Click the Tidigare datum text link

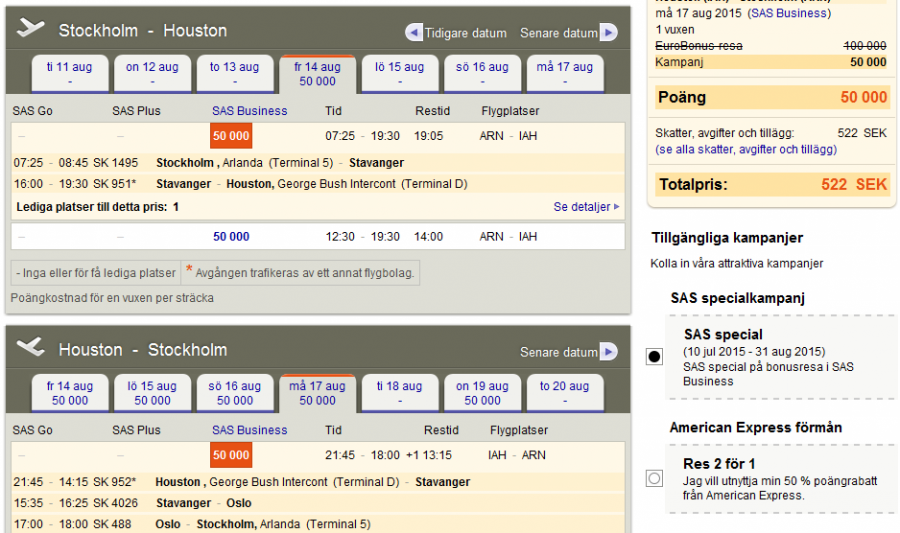click(466, 33)
